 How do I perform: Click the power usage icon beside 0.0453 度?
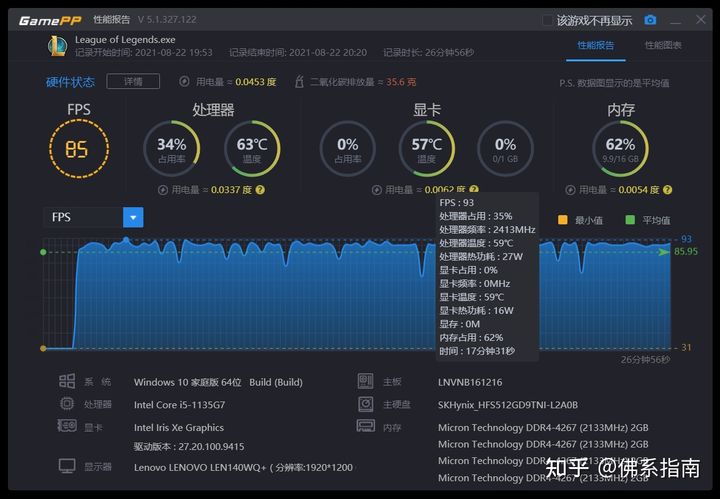click(184, 82)
